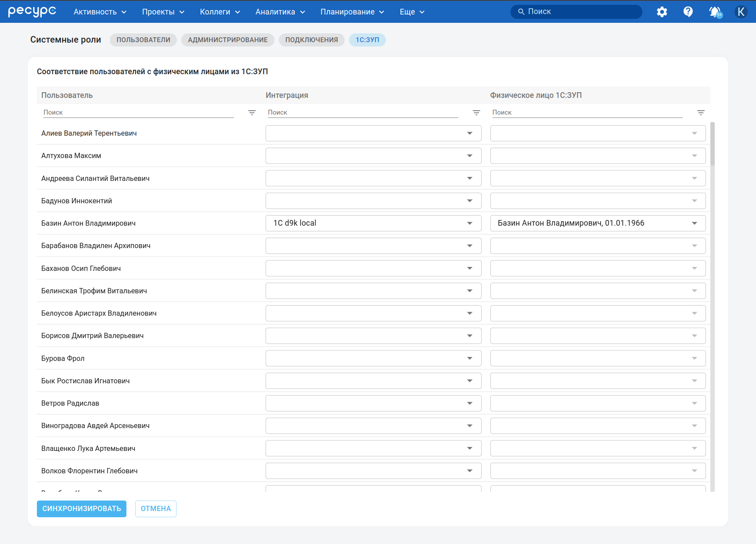Open integration dropdown for Борисов Дмитрий Валерьевич
The image size is (756, 544).
click(x=373, y=335)
